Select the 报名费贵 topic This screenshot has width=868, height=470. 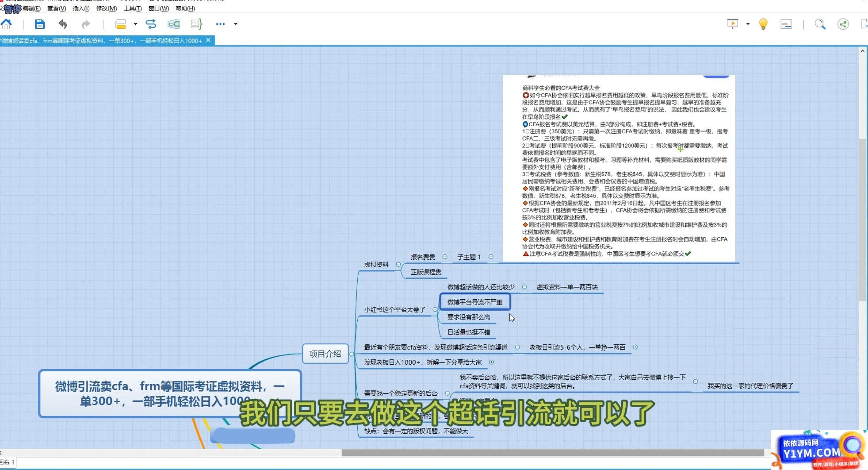pyautogui.click(x=423, y=257)
